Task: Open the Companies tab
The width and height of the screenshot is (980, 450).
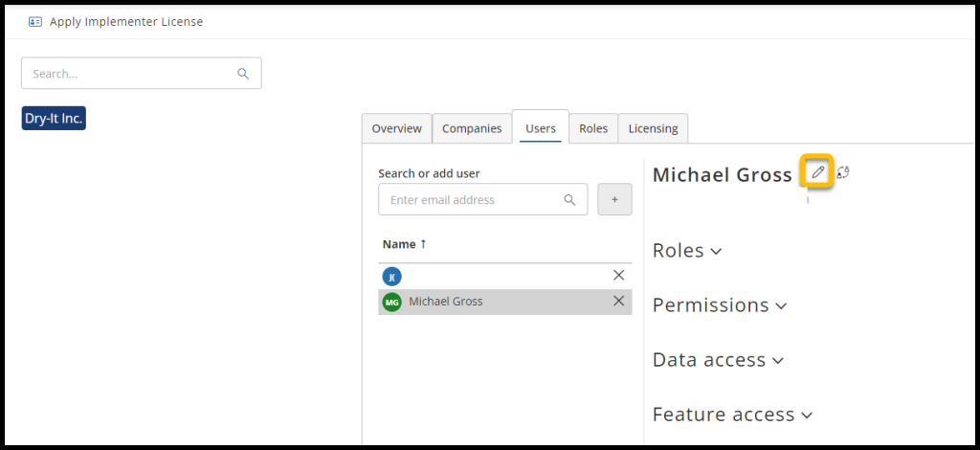Action: tap(472, 128)
